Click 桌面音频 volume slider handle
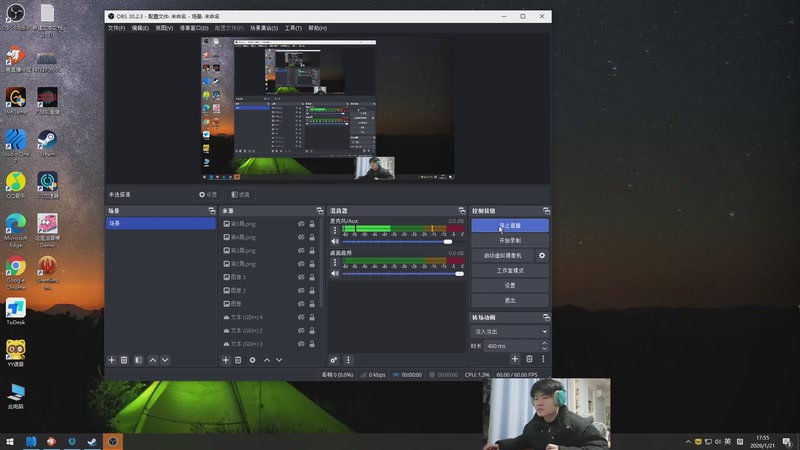 click(459, 274)
